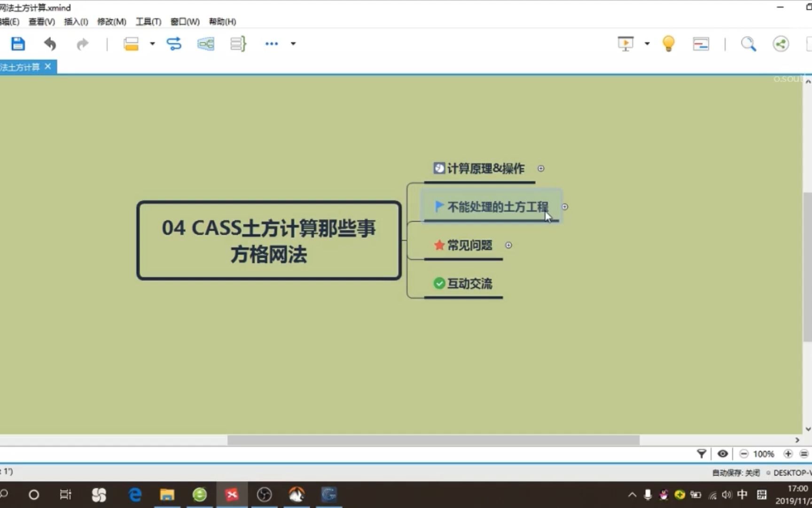Viewport: 812px width, 508px height.
Task: Click the blue flag marker icon
Action: 439,206
